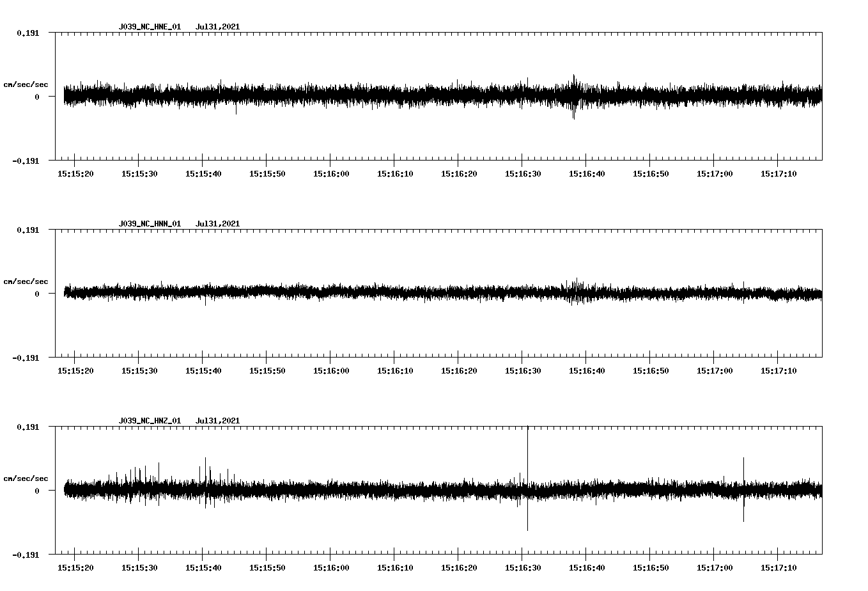The height and width of the screenshot is (591, 868).
Task: Select the Jul31,2021 date label on top plot
Action: [218, 27]
